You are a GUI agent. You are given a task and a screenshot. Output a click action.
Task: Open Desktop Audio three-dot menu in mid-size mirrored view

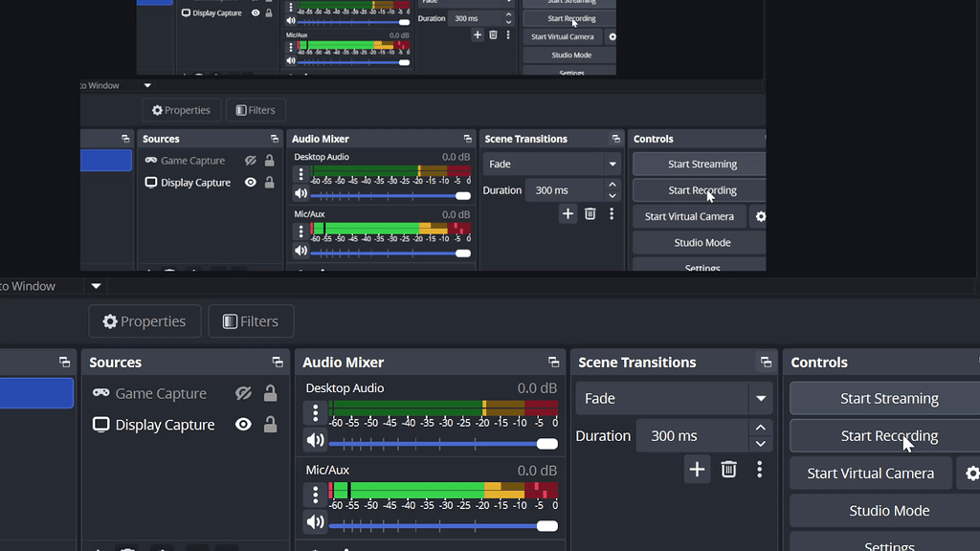[x=301, y=174]
